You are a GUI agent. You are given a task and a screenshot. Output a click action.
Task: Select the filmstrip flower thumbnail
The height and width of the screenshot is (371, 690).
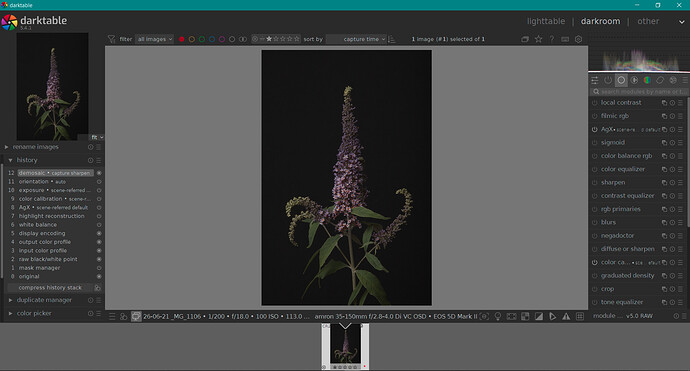[345, 346]
